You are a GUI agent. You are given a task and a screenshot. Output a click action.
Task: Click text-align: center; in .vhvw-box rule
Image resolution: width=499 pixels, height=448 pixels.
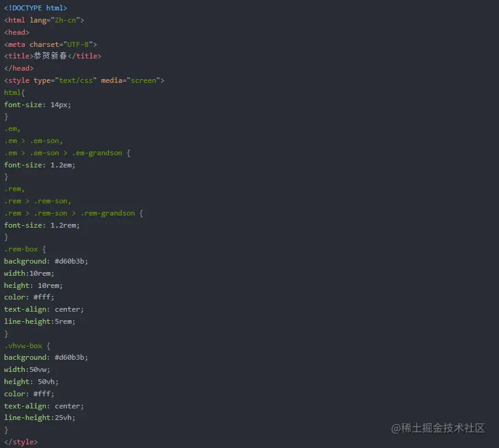pos(44,406)
